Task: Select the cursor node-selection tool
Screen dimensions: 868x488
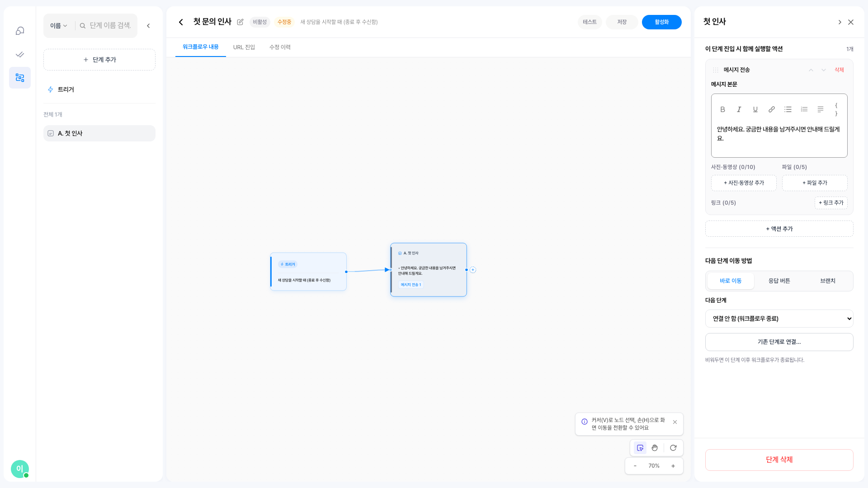Action: point(640,448)
